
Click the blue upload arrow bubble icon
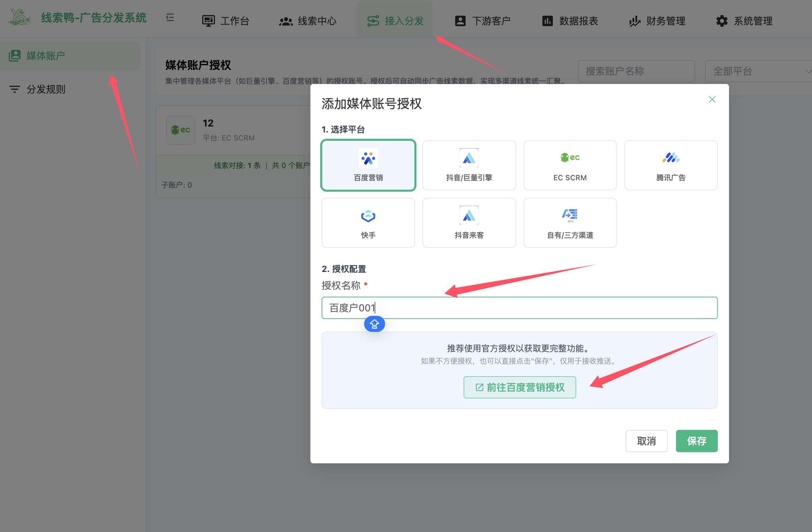(374, 324)
